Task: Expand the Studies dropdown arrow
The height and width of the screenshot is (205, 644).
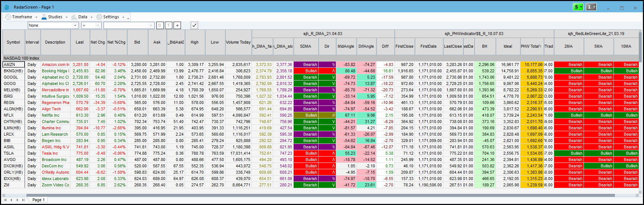Action: 66,17
